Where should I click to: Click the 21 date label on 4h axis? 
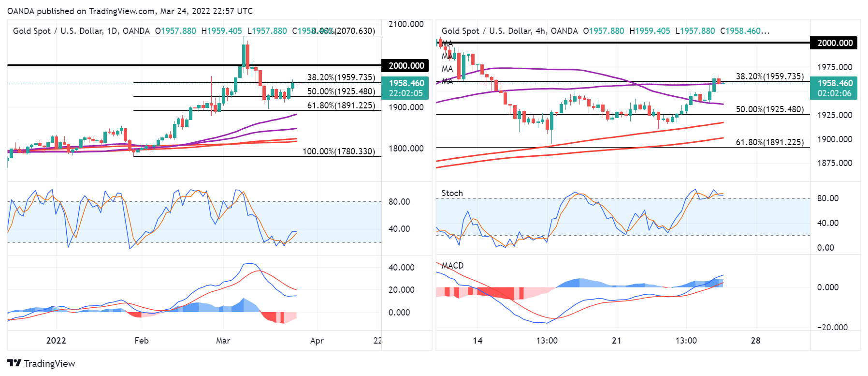[617, 341]
